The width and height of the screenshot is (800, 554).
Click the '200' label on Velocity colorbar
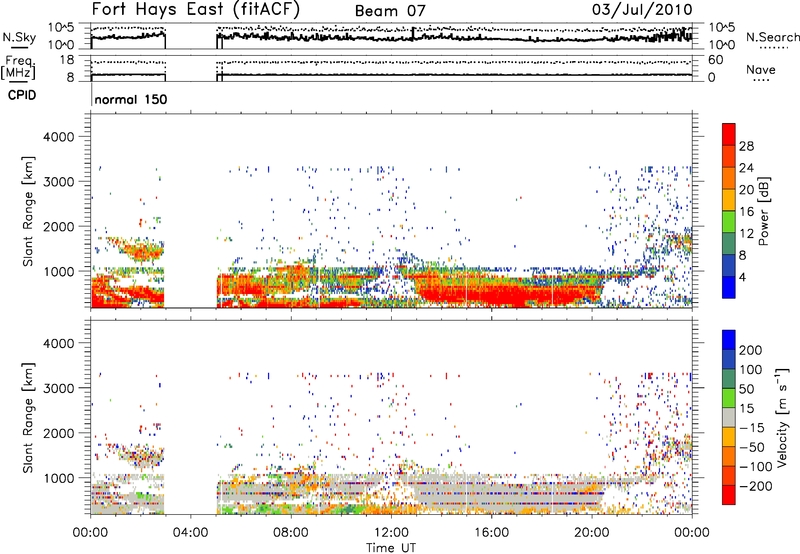[751, 350]
